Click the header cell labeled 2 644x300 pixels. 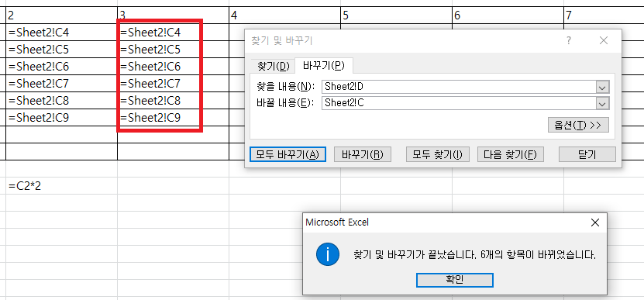61,16
